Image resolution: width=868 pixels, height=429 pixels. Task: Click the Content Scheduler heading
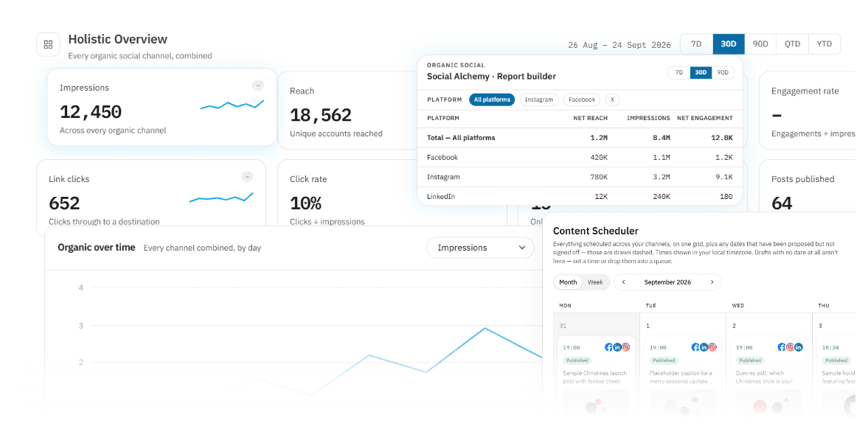coord(596,231)
